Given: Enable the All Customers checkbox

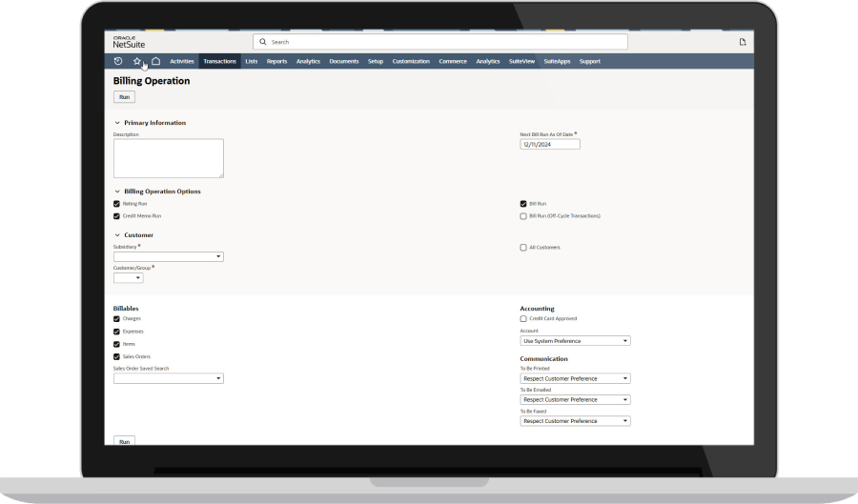Looking at the screenshot, I should point(523,248).
